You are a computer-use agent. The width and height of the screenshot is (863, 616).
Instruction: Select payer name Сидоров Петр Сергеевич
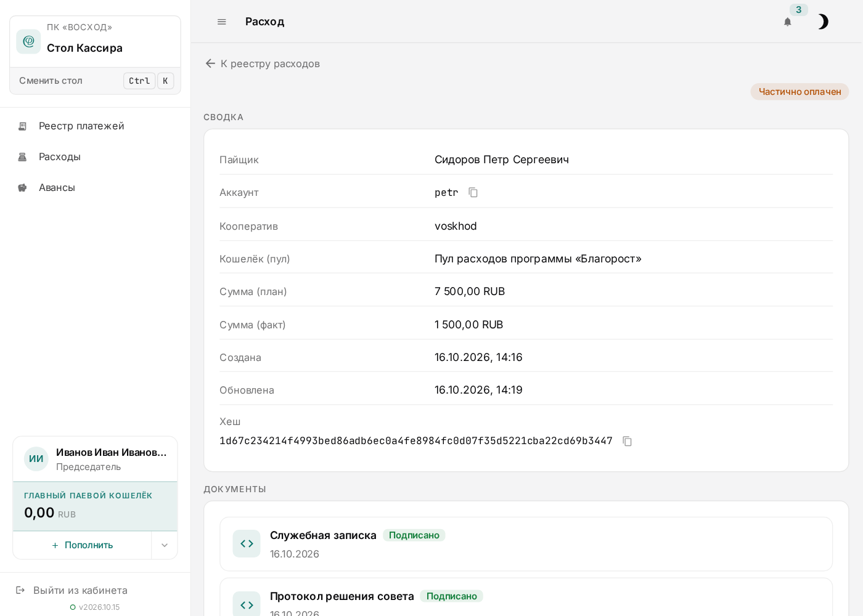pyautogui.click(x=502, y=160)
